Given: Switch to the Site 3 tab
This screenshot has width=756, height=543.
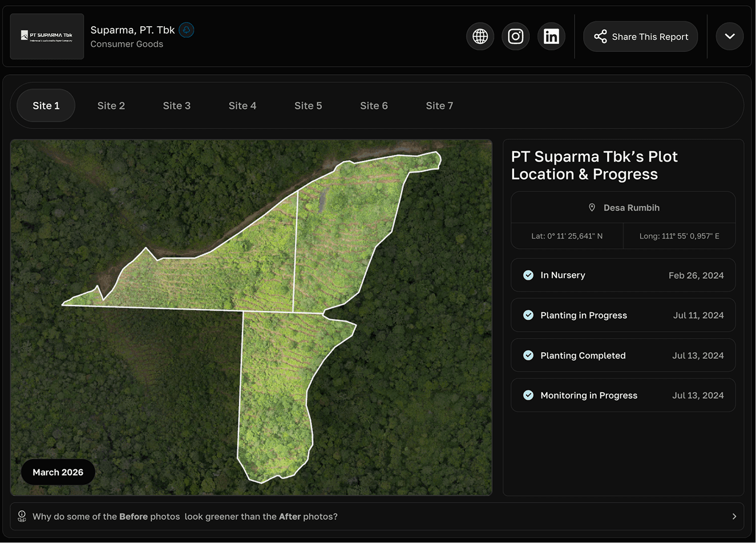Looking at the screenshot, I should (x=177, y=106).
